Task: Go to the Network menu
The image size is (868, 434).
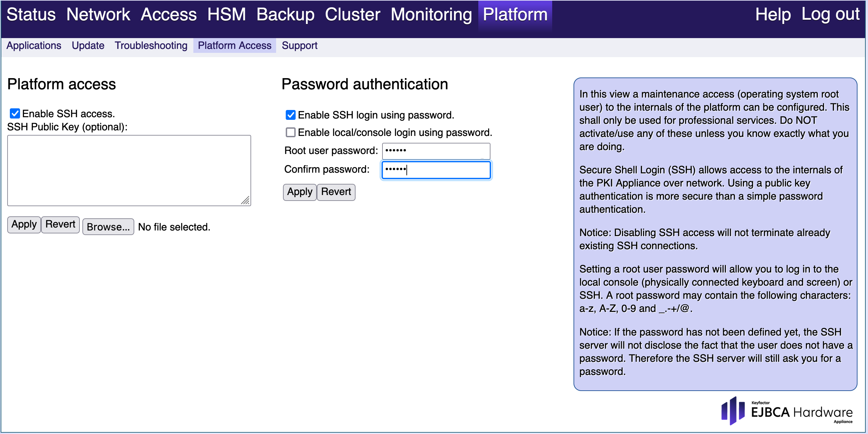Action: click(x=98, y=15)
